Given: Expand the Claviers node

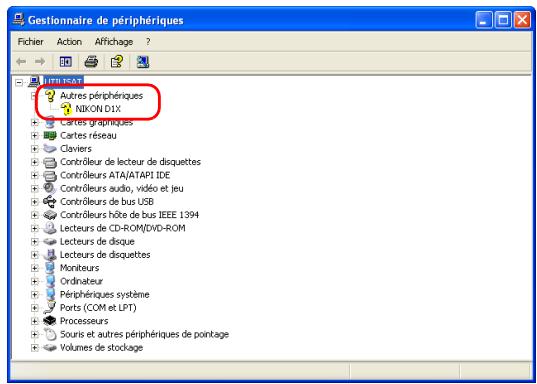Looking at the screenshot, I should 34,149.
